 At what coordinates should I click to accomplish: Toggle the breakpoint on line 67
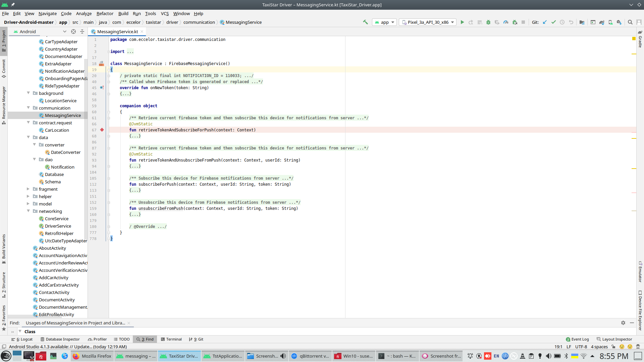[x=102, y=130]
